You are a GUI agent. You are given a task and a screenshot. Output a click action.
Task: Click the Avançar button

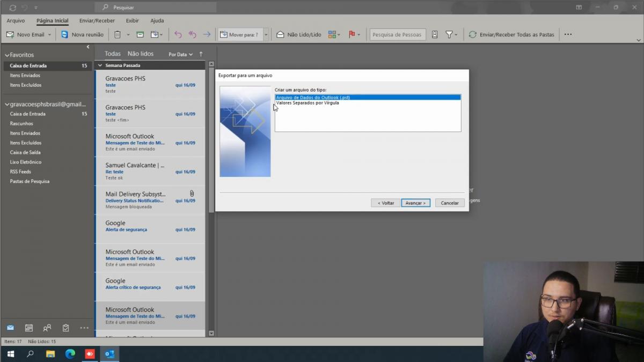tap(415, 203)
